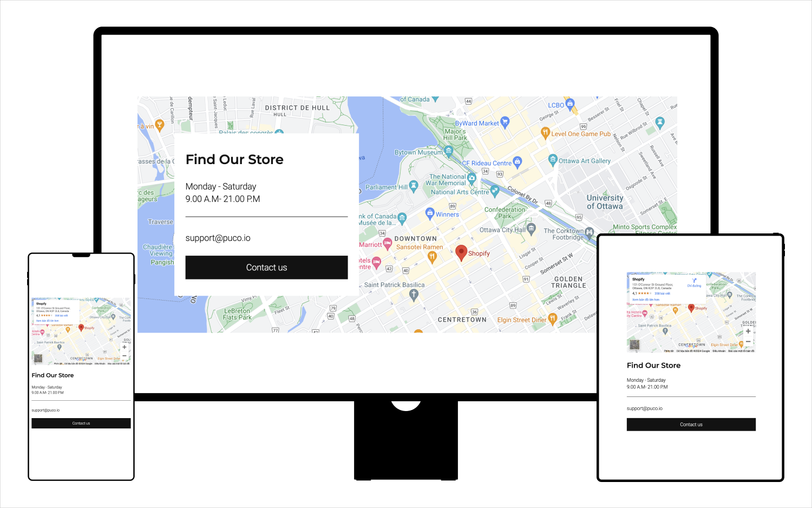Zoom in on the phone map
The height and width of the screenshot is (508, 812).
(x=125, y=347)
